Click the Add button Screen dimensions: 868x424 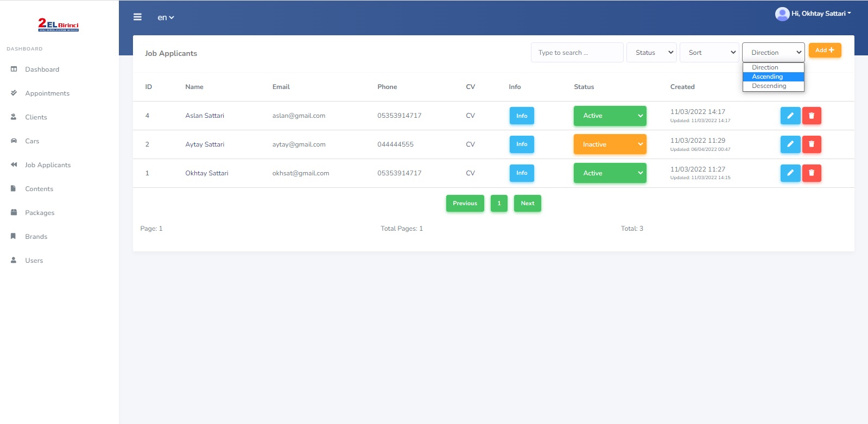[x=825, y=50]
